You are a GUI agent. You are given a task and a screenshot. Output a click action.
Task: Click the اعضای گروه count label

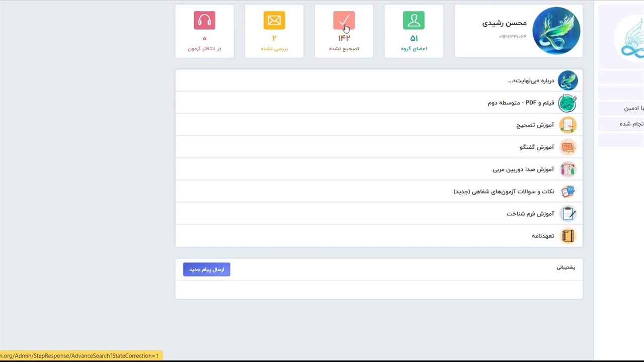[414, 49]
